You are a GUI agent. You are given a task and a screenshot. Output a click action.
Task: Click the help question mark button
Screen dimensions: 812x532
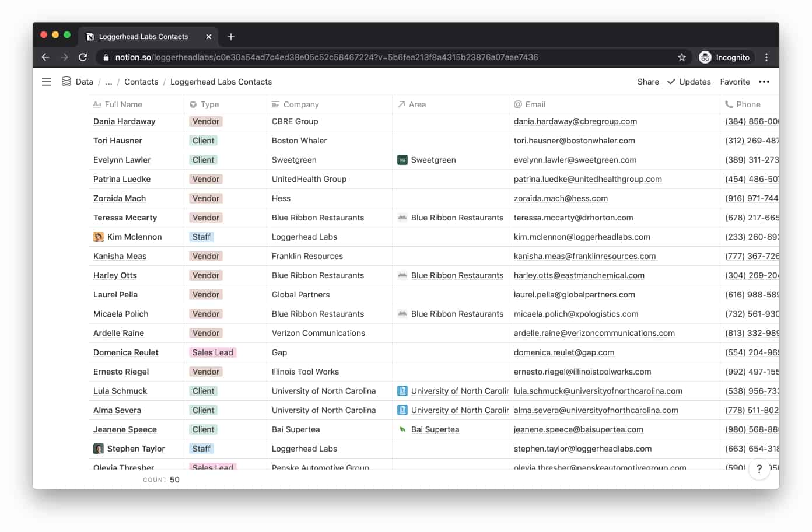pyautogui.click(x=759, y=468)
